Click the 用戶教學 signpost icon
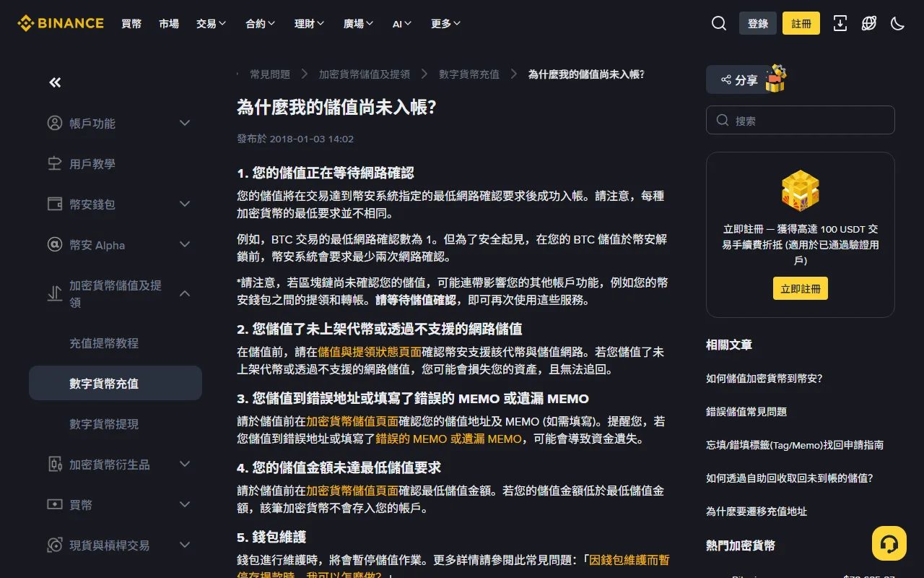 click(x=55, y=163)
